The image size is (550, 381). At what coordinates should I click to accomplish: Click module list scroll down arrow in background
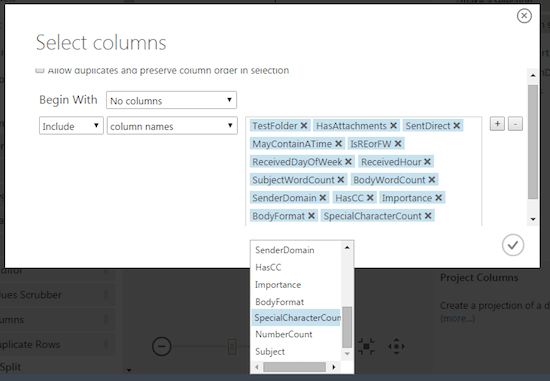129,370
